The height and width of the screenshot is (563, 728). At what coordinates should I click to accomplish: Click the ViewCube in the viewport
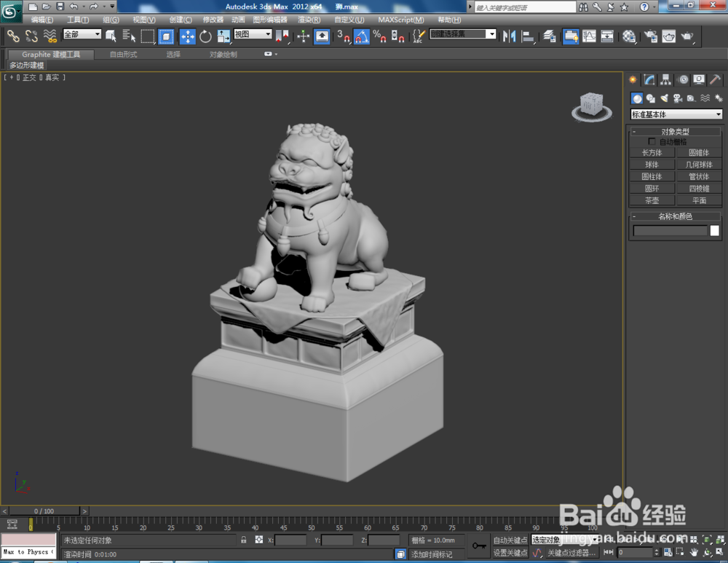click(x=591, y=106)
